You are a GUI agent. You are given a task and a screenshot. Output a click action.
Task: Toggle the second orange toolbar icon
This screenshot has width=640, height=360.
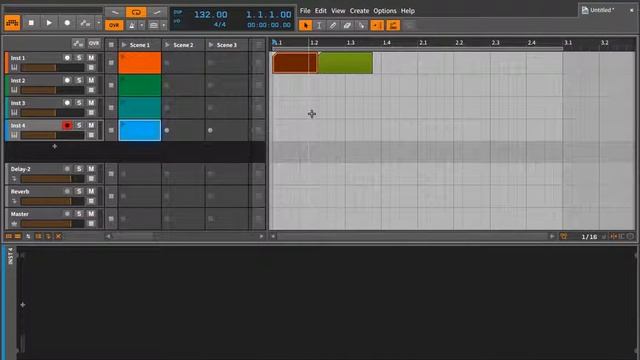click(x=393, y=25)
